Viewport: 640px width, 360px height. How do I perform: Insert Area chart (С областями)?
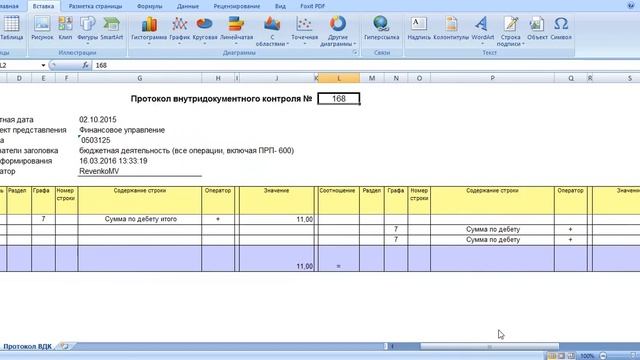pyautogui.click(x=272, y=31)
